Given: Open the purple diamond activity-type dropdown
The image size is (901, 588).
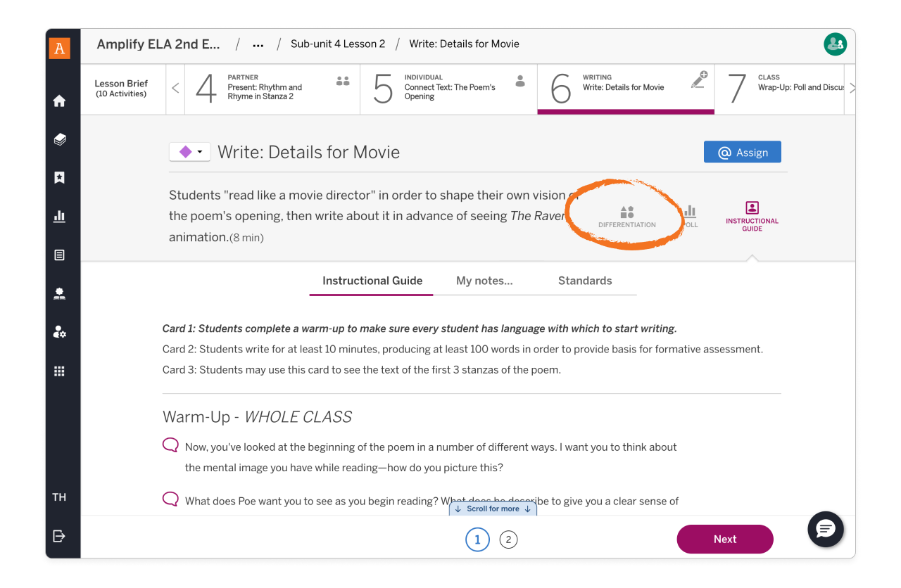Looking at the screenshot, I should (x=189, y=151).
